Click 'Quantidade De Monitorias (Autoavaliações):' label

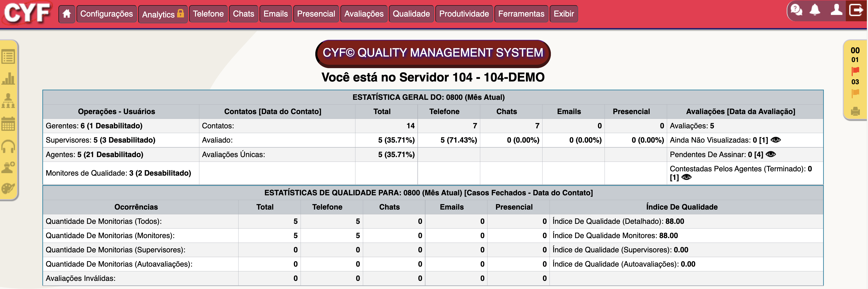click(119, 264)
